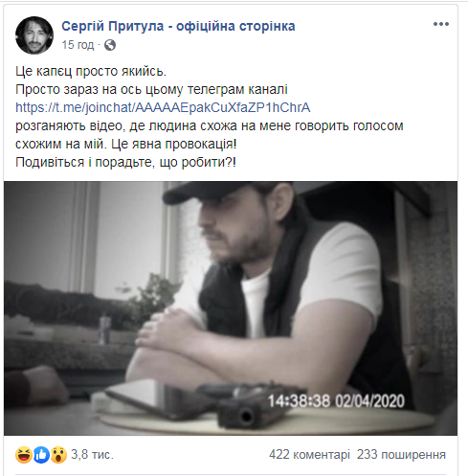468x476 pixels.
Task: Click the Wow surprised reaction icon
Action: pyautogui.click(x=58, y=455)
